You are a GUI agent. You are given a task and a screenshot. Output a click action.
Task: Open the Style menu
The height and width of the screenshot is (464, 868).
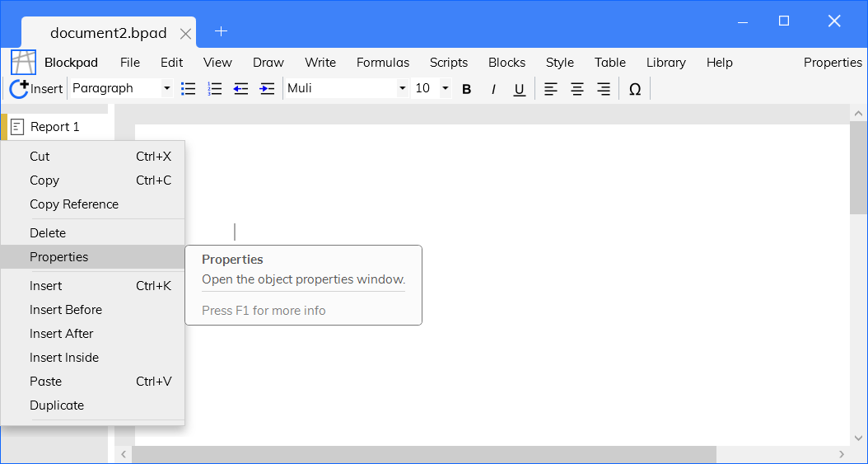pos(560,63)
